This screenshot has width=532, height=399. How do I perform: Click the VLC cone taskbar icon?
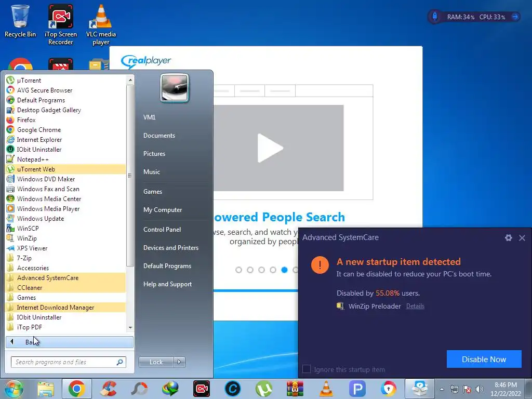(x=326, y=389)
